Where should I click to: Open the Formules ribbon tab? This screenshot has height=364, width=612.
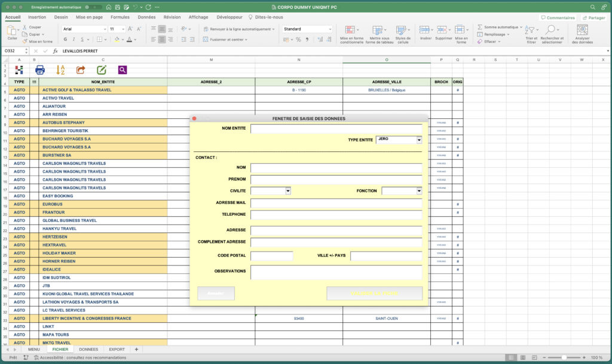(120, 17)
